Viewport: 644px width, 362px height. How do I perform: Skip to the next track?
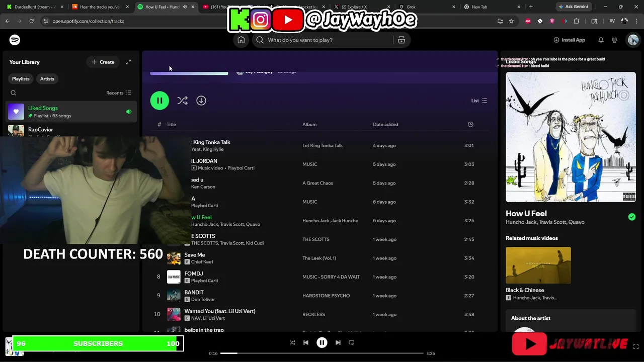(x=338, y=342)
